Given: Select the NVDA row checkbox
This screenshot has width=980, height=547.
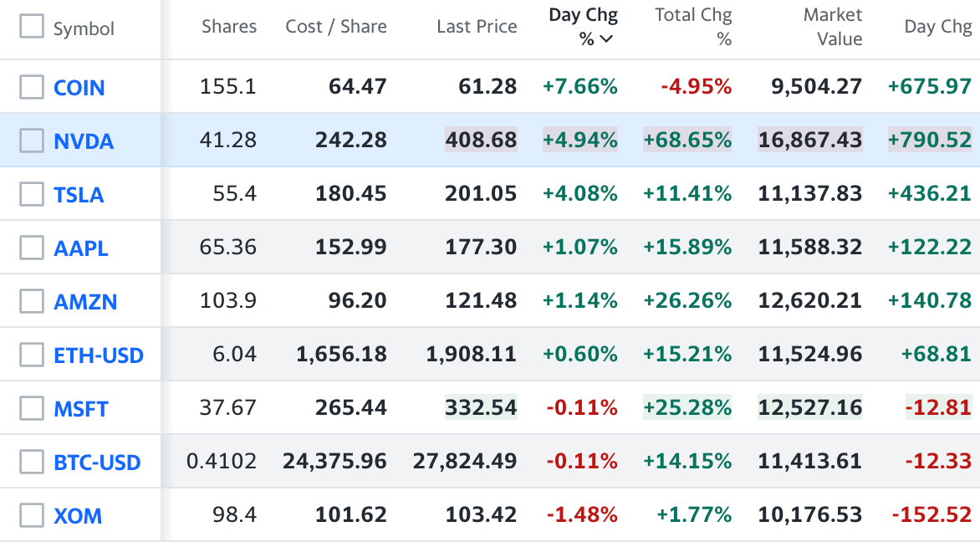Looking at the screenshot, I should (x=32, y=141).
